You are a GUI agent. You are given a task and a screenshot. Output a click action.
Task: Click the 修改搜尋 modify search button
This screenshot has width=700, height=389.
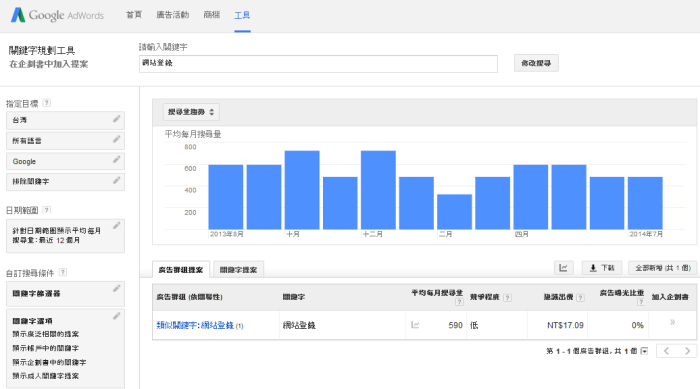pos(536,63)
